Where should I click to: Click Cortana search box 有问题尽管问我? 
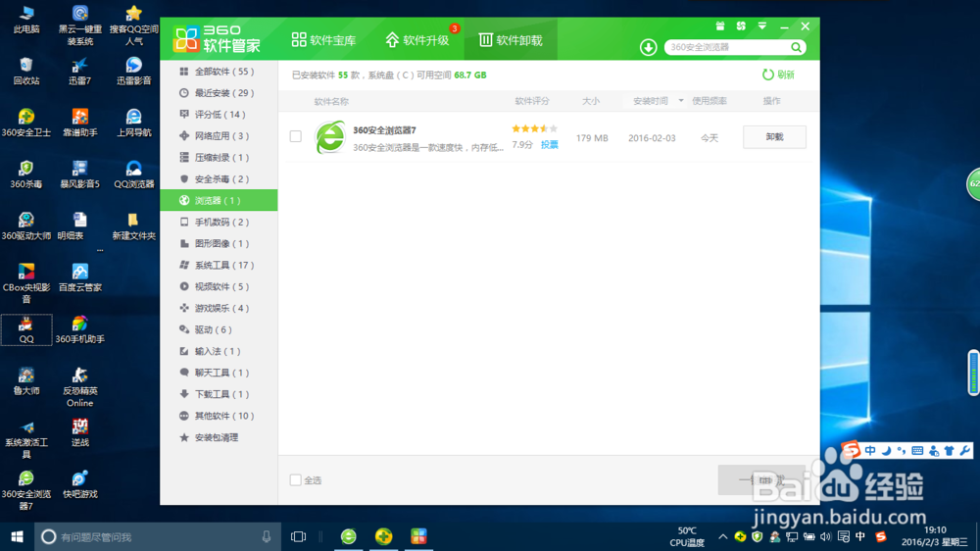[x=158, y=536]
